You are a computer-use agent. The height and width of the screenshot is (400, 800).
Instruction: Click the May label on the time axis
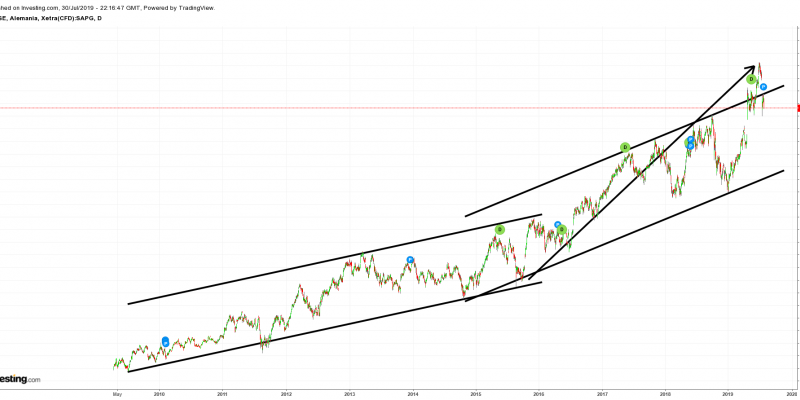tap(116, 394)
